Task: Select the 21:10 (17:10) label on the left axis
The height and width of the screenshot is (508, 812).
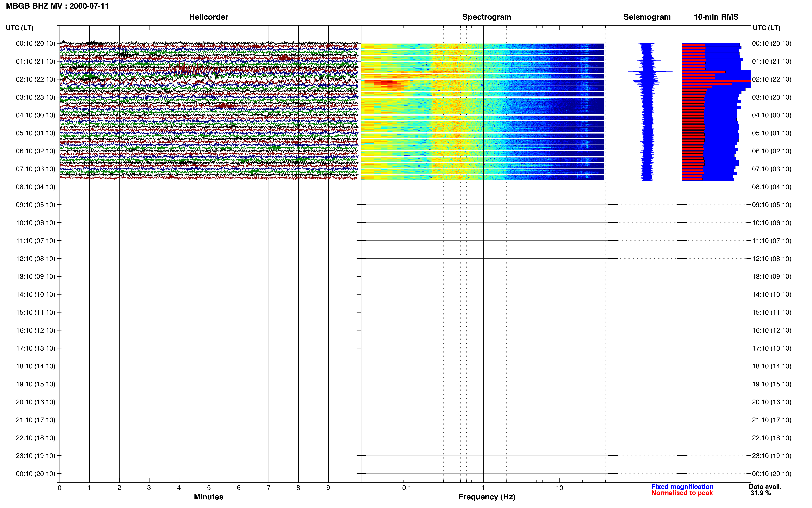Action: pyautogui.click(x=36, y=420)
